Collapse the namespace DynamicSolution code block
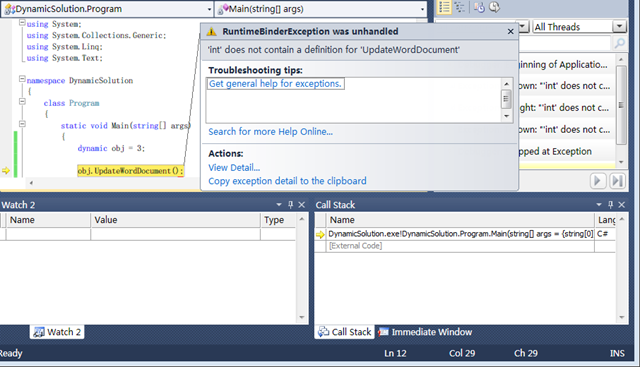The width and height of the screenshot is (640, 367). point(22,79)
